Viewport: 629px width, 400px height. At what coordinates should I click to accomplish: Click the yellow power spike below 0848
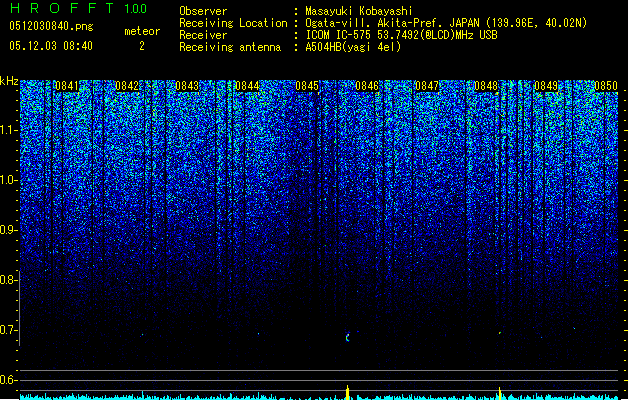point(500,393)
